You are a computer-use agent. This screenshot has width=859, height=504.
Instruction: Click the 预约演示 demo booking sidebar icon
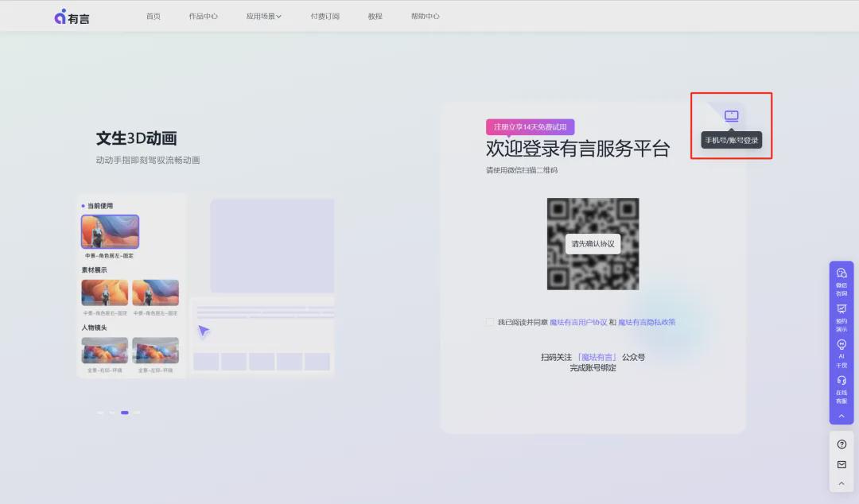point(842,318)
